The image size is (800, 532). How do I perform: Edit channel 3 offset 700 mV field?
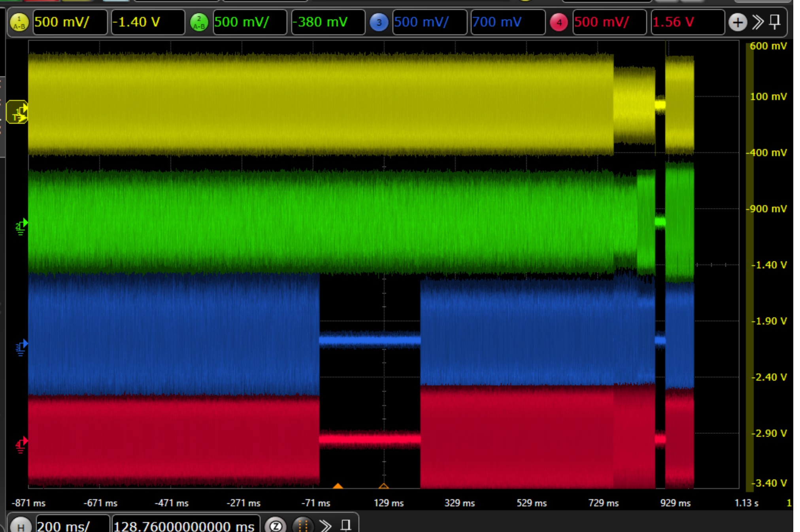coord(508,22)
